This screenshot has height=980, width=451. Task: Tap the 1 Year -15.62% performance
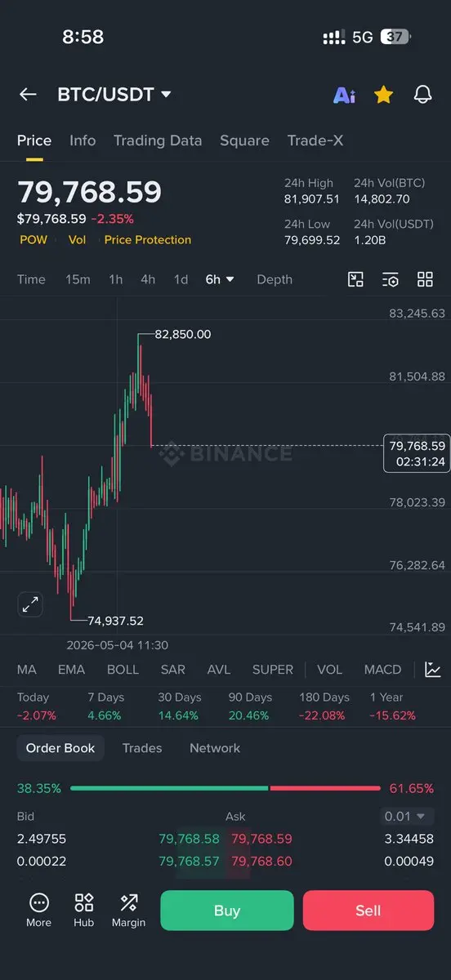pyautogui.click(x=393, y=706)
